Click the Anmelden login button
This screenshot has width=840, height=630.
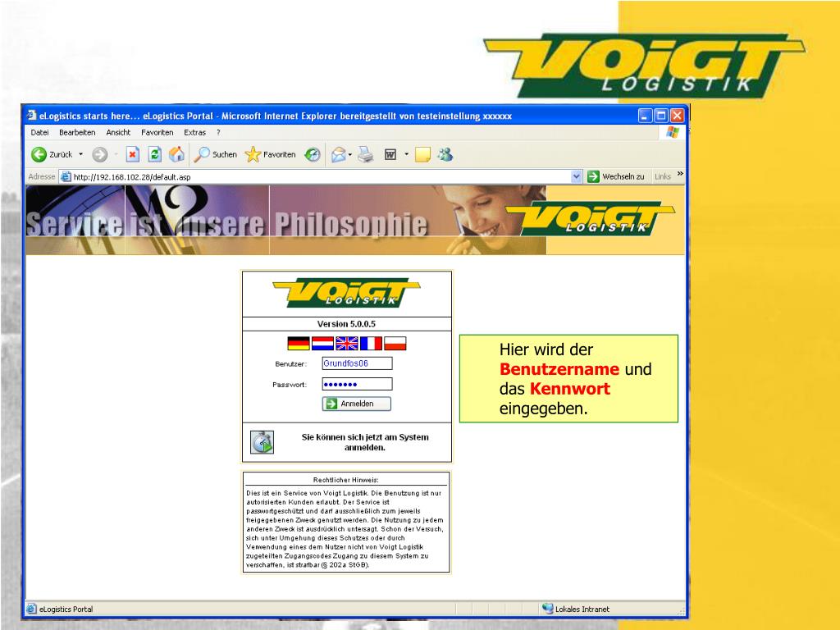pos(357,404)
